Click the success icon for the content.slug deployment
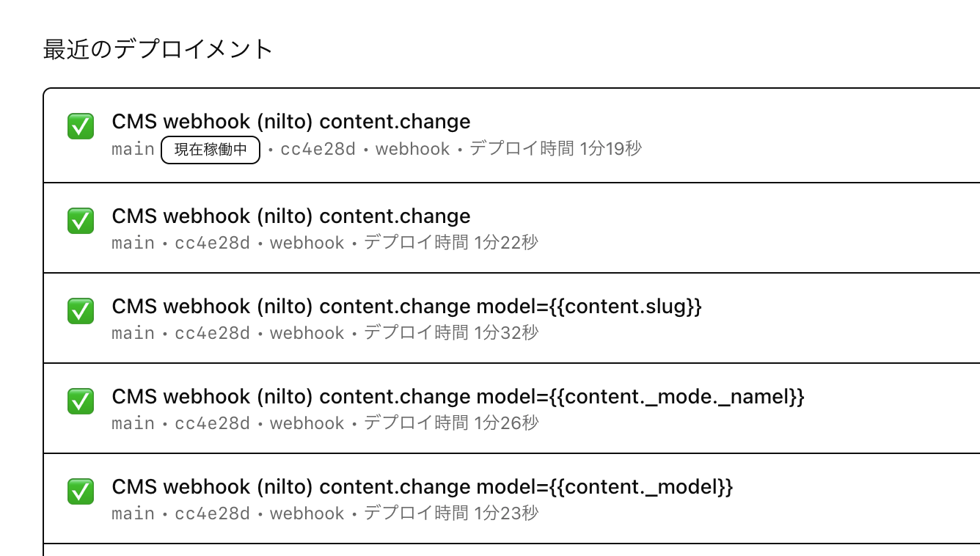The width and height of the screenshot is (980, 556). [x=81, y=311]
